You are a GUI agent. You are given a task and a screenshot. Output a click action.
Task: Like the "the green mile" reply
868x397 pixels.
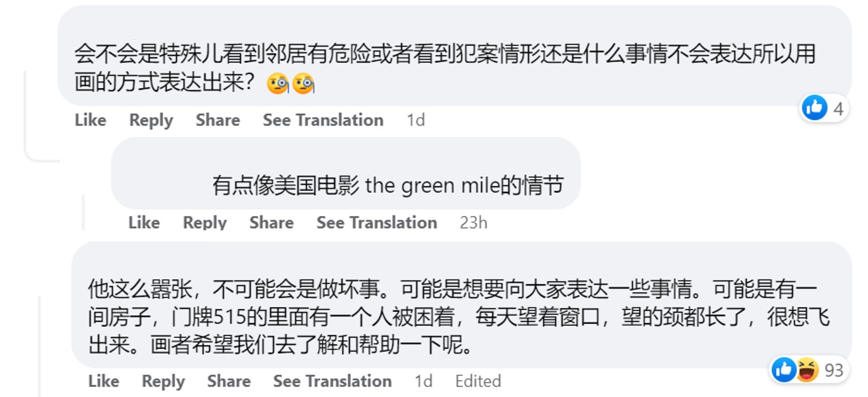point(144,223)
